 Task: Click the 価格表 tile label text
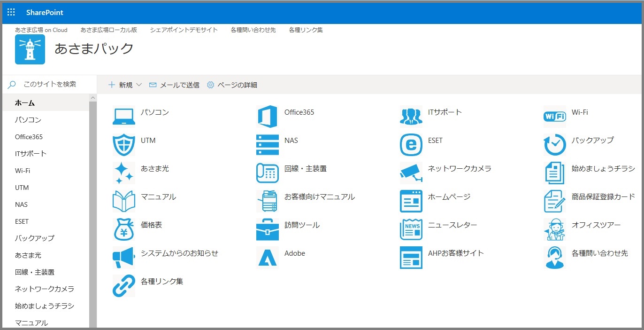click(152, 225)
